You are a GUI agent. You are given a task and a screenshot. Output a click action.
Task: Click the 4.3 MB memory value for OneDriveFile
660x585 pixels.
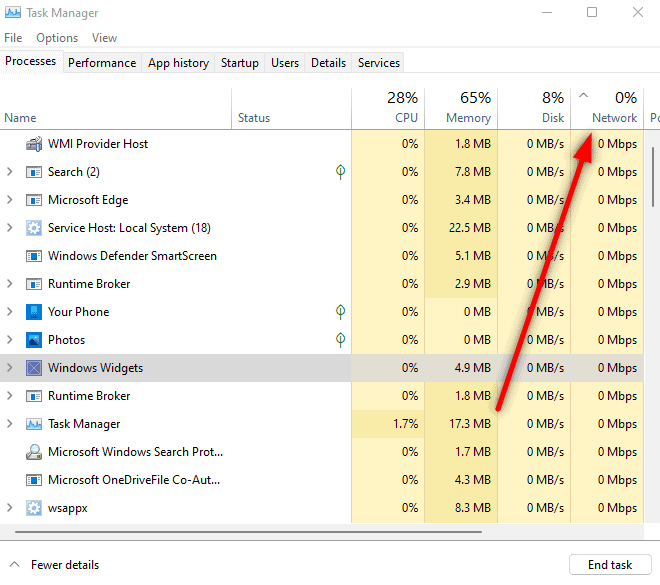tap(473, 480)
